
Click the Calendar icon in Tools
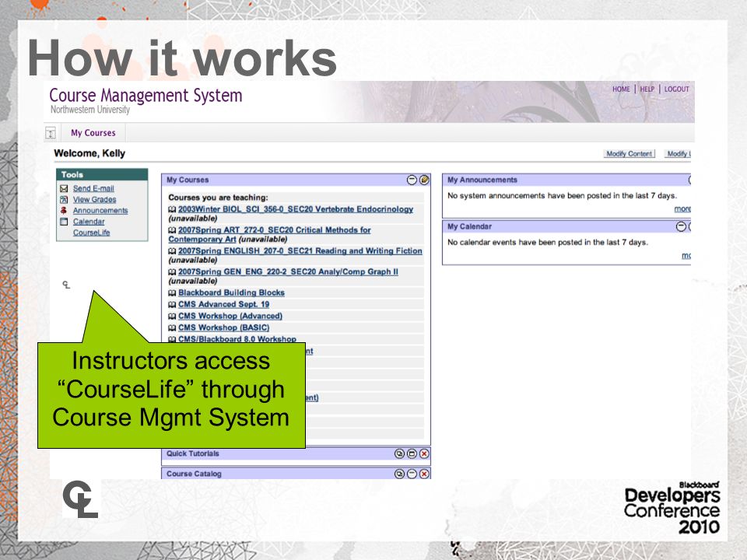click(64, 222)
